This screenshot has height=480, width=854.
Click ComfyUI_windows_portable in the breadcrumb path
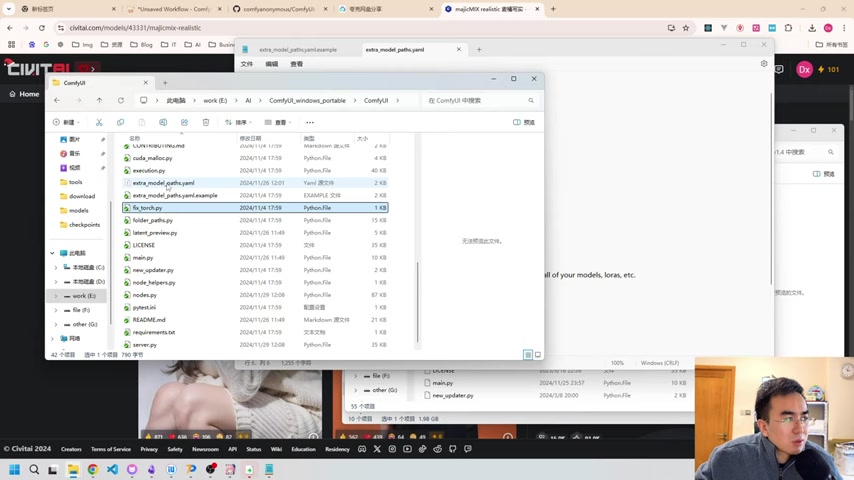(307, 100)
